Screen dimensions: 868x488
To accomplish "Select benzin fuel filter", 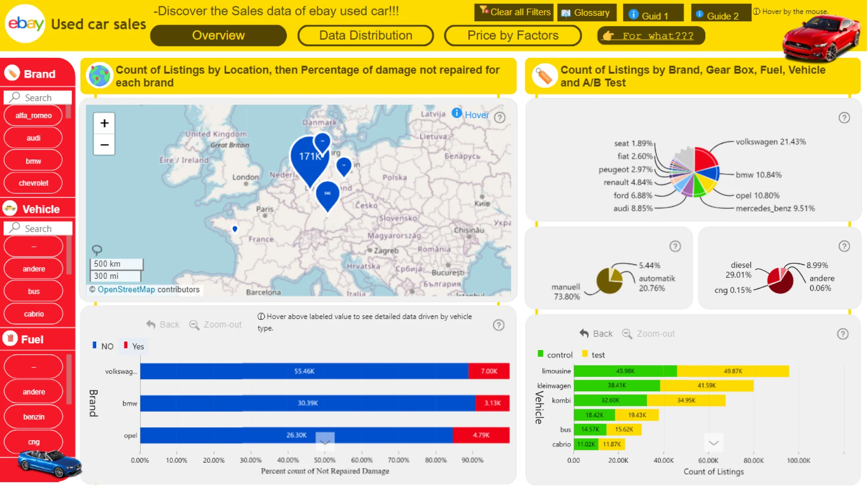I will coord(33,417).
